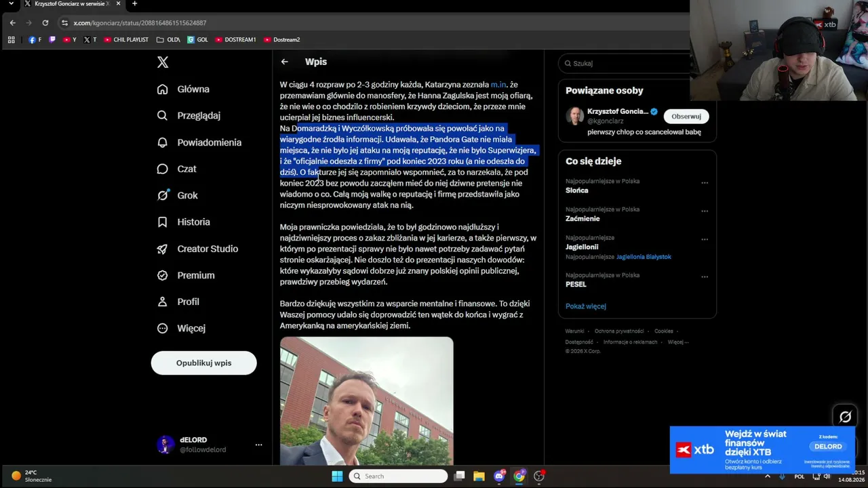868x488 pixels.
Task: Click the browser address bar URL
Action: (x=140, y=23)
